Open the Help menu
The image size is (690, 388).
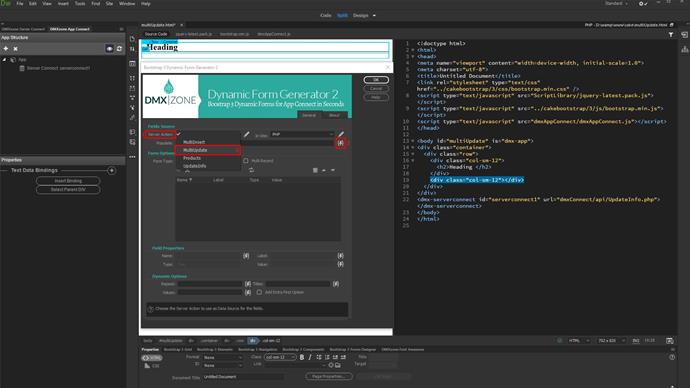click(x=146, y=4)
